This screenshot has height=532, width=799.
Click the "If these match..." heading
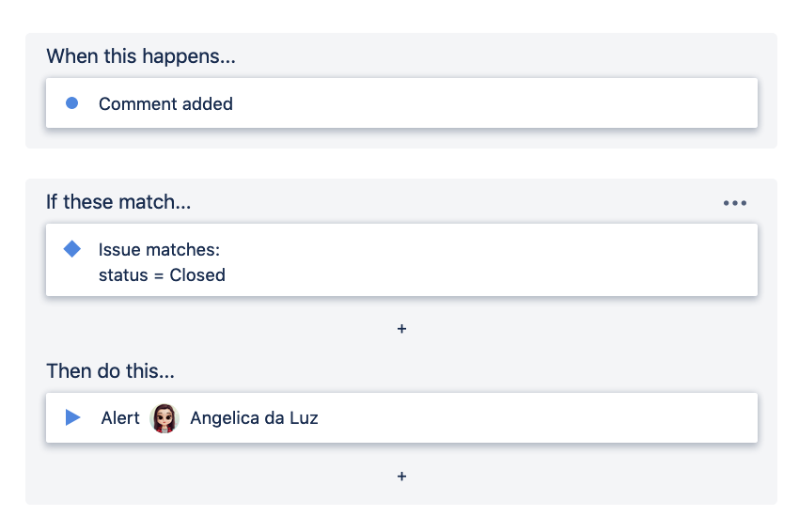(x=118, y=202)
